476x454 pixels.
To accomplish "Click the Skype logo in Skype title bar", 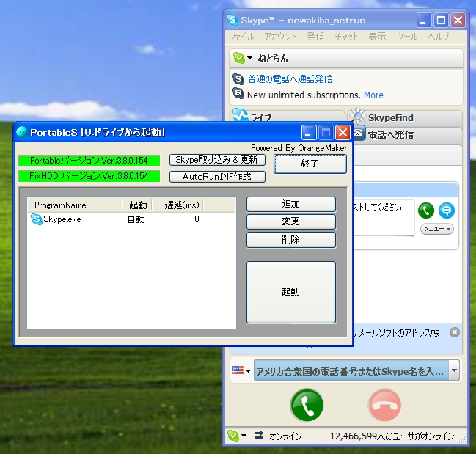I will 232,20.
